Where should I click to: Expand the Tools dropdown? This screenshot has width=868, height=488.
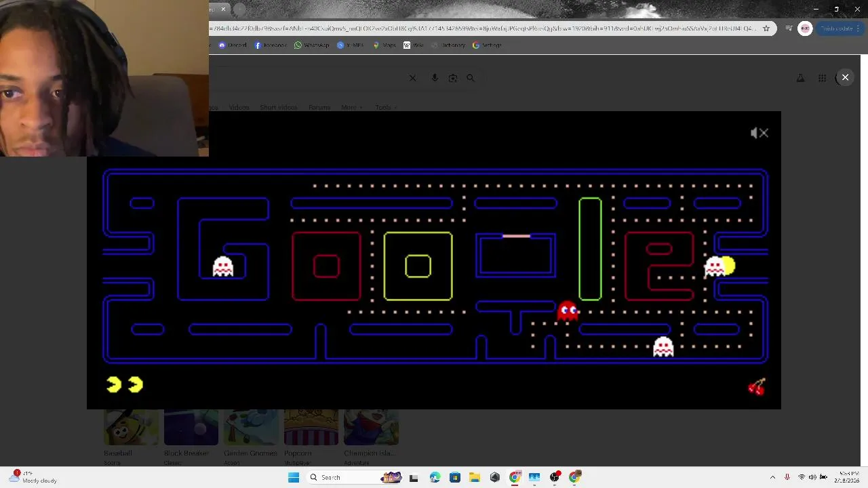385,108
